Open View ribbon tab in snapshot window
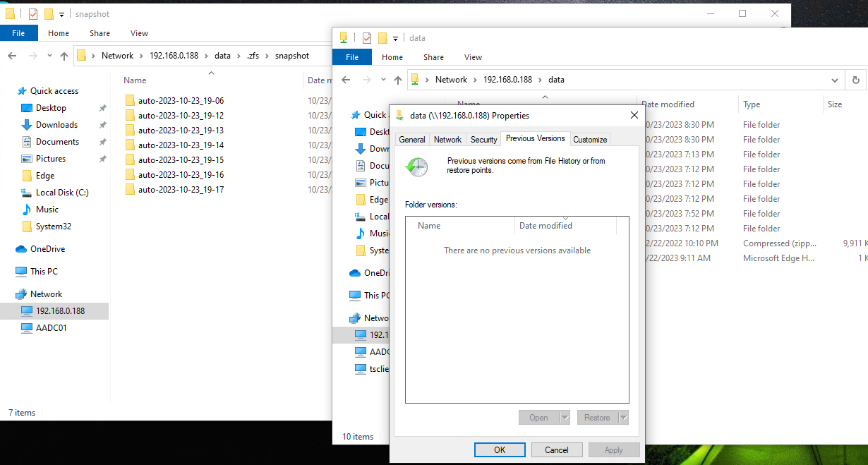 [140, 33]
